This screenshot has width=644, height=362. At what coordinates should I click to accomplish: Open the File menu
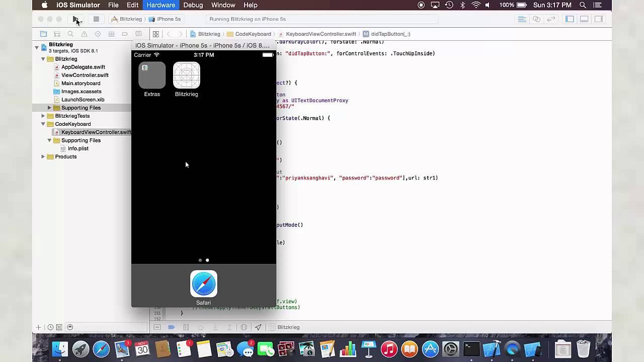tap(113, 5)
